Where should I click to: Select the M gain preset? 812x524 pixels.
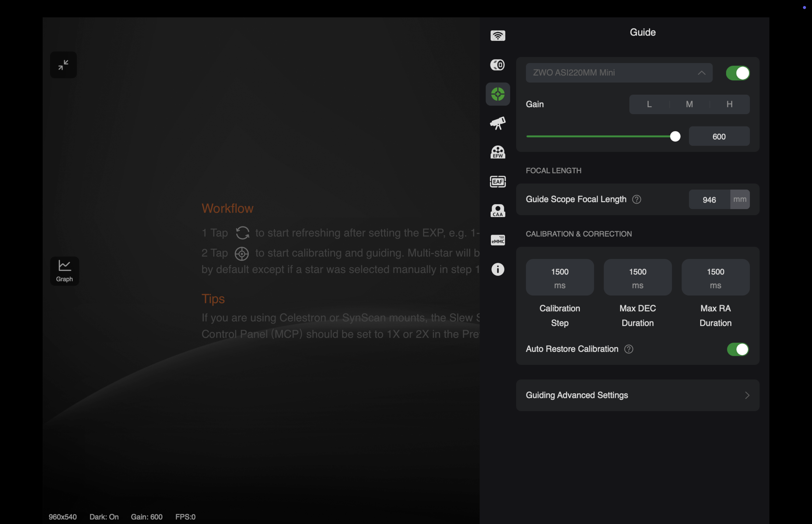pos(689,104)
